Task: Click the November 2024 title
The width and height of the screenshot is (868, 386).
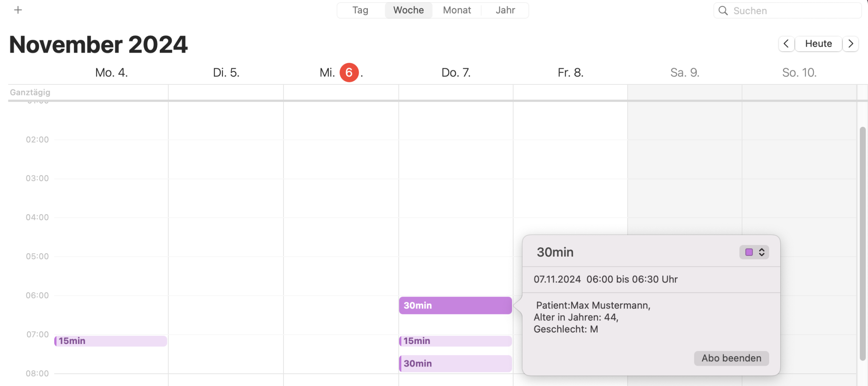Action: 98,44
